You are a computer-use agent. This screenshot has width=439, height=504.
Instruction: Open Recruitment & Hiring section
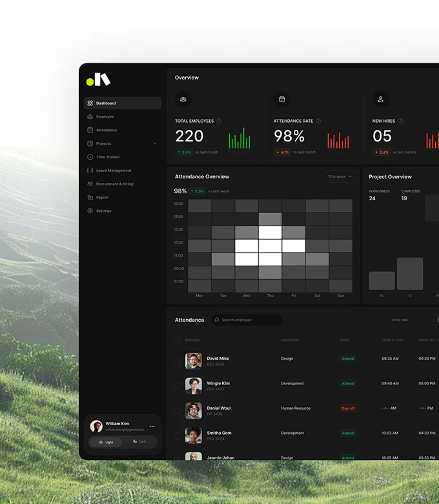point(114,184)
